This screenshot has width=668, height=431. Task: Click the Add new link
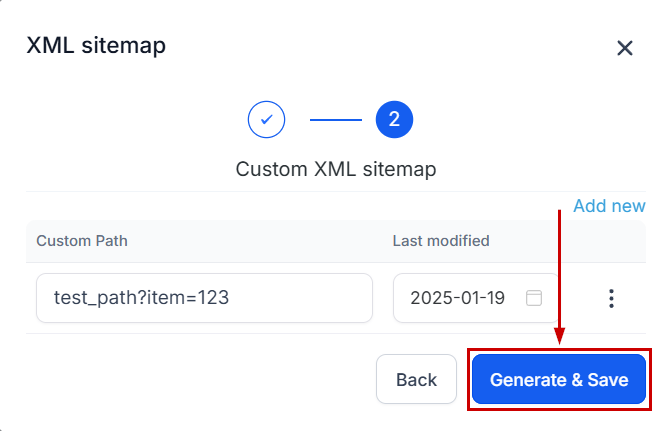point(609,206)
